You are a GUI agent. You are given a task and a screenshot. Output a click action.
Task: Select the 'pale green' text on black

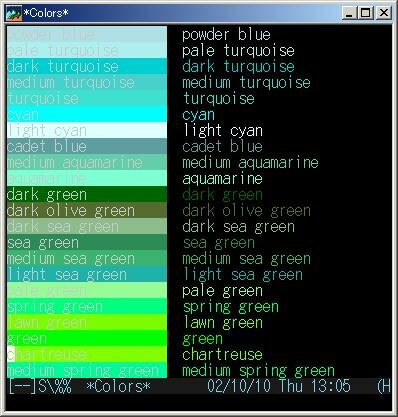click(222, 291)
